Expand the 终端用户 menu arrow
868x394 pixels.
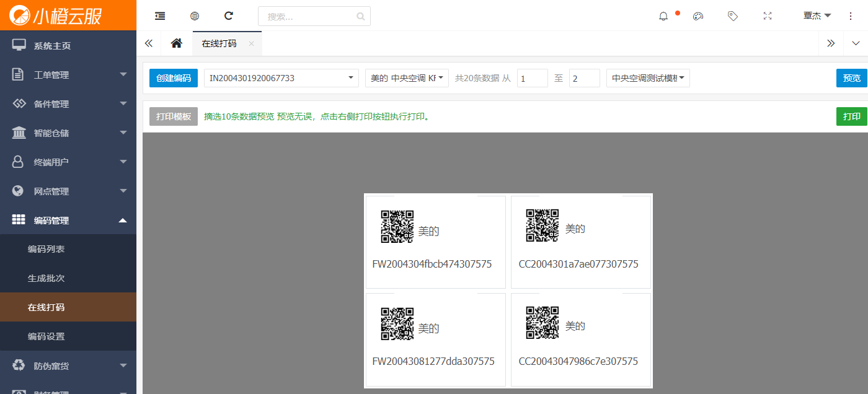[x=123, y=162]
